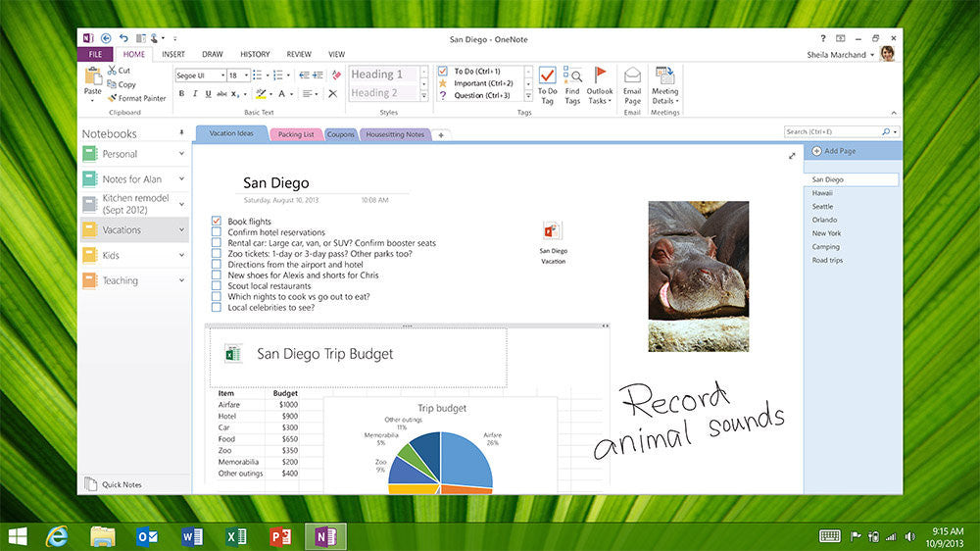Open the San Diego Vacation PowerPoint attachment

(553, 231)
